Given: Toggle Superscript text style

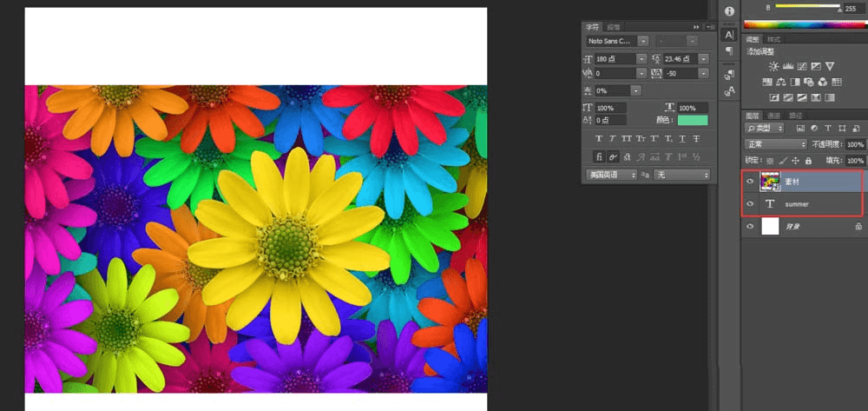Looking at the screenshot, I should pos(654,138).
